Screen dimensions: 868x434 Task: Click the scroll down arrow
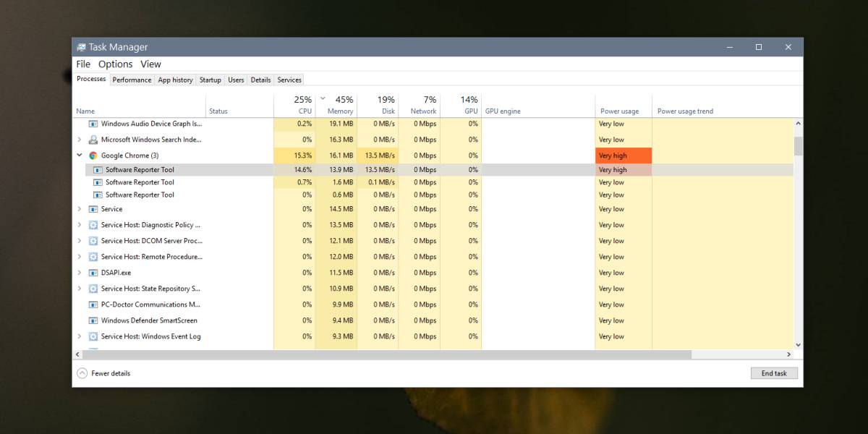(x=799, y=345)
